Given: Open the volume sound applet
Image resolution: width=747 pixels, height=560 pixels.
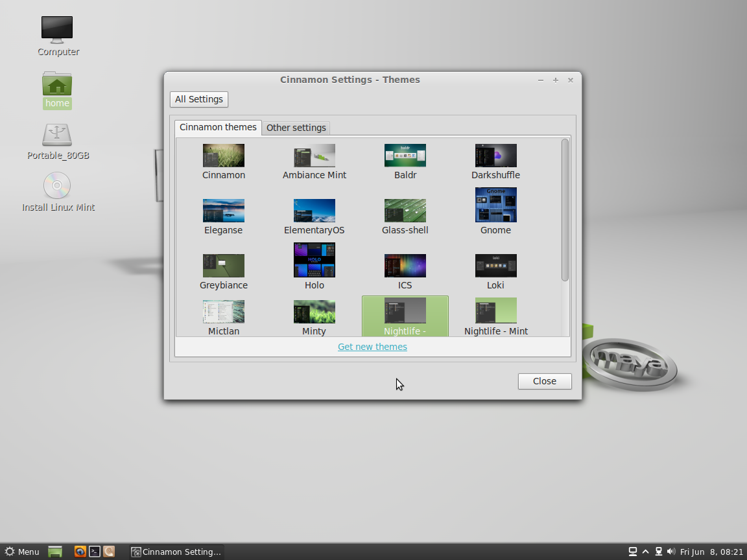Looking at the screenshot, I should (x=670, y=552).
